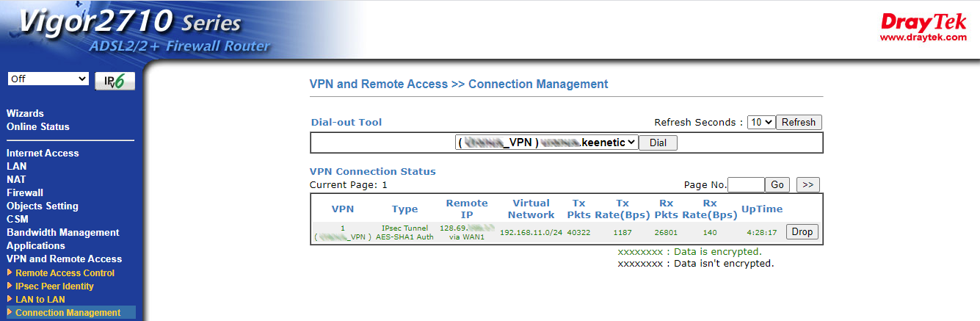Open the CSM menu

[18, 219]
